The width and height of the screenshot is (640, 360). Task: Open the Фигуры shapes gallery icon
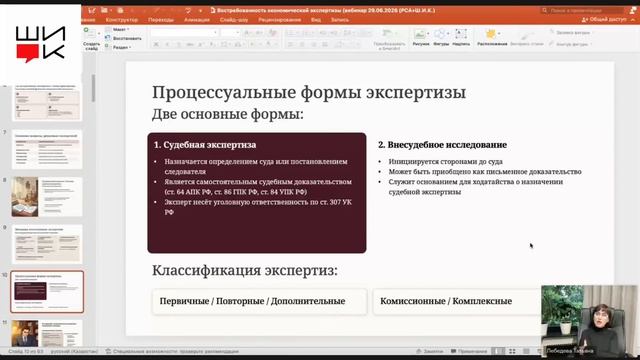click(x=440, y=34)
